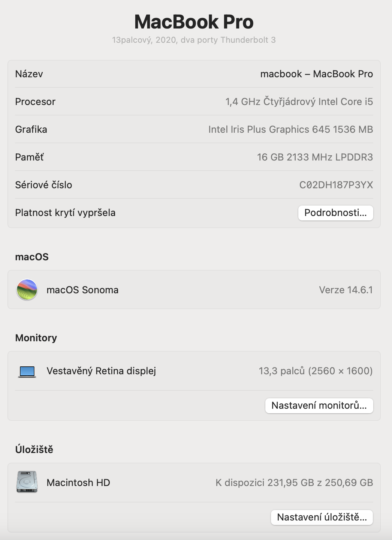Click the processor value 1,4 GHz Intel Core i5

299,102
